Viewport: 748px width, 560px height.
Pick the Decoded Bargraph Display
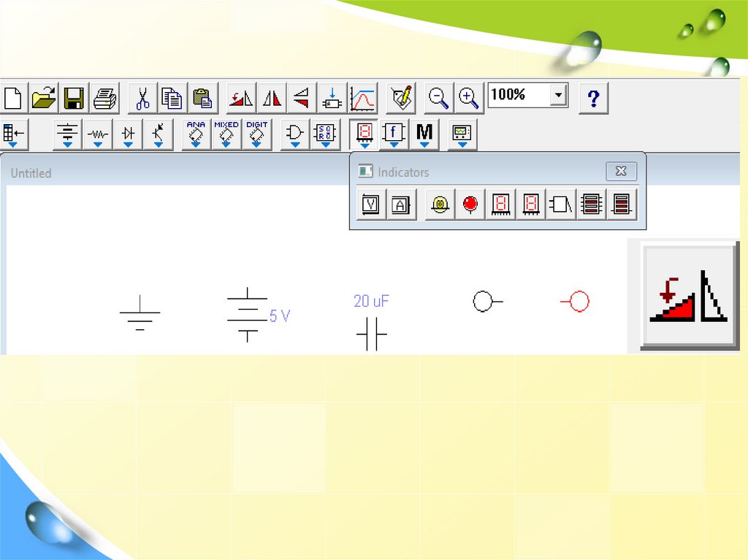coord(622,205)
